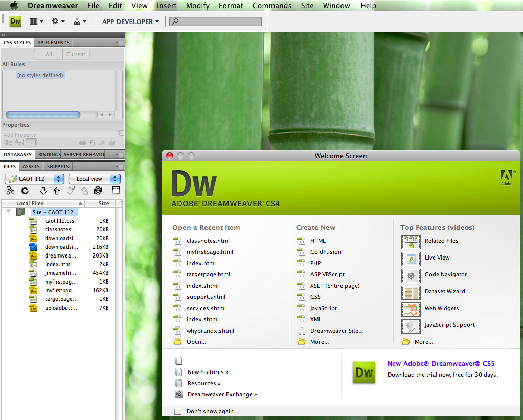
Task: Click the Connect to remote host icon
Action: click(11, 191)
